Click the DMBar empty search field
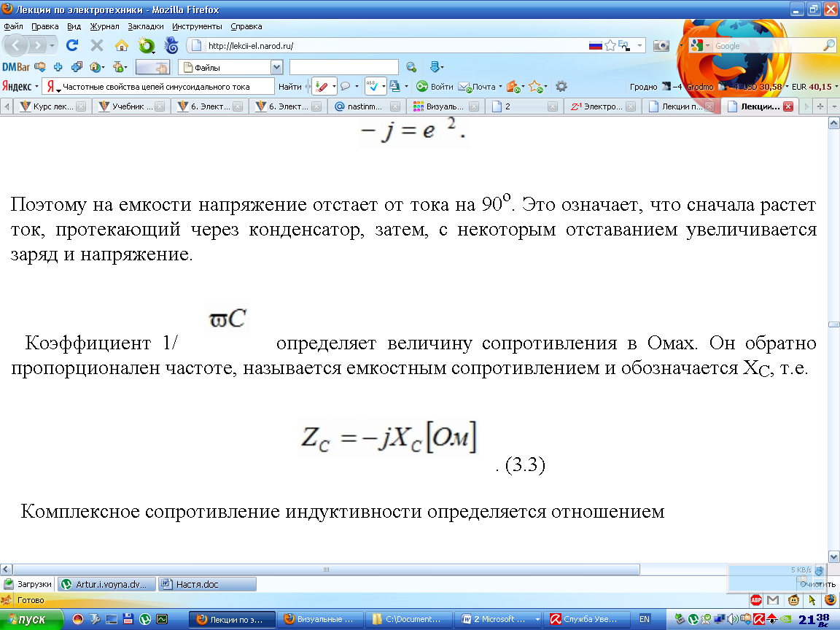This screenshot has height=630, width=840. coord(344,67)
